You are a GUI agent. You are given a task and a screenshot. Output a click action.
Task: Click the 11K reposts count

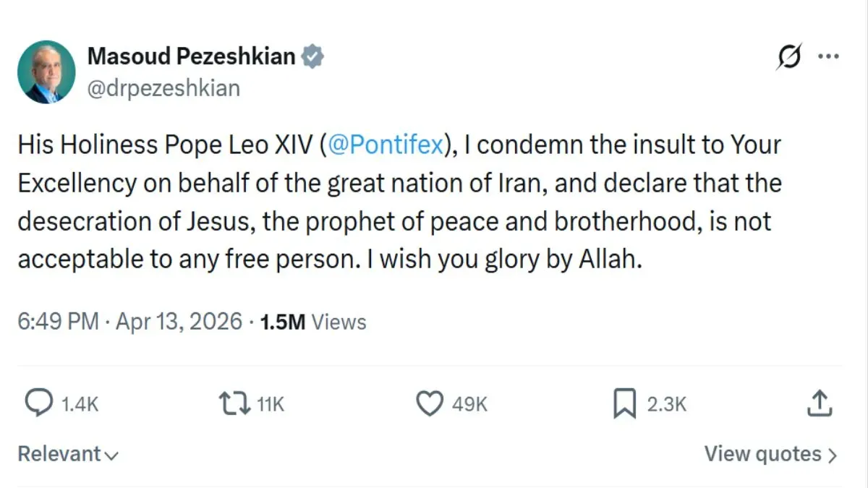[271, 405]
